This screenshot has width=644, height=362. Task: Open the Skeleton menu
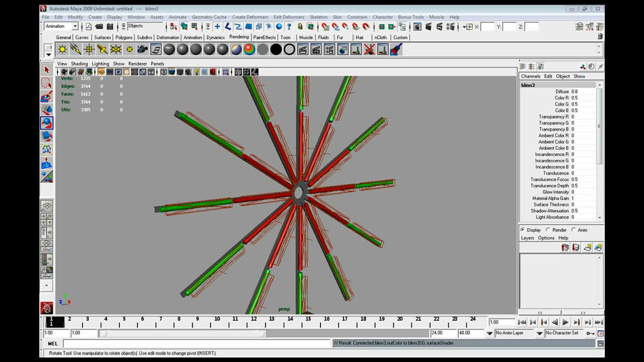(x=318, y=17)
